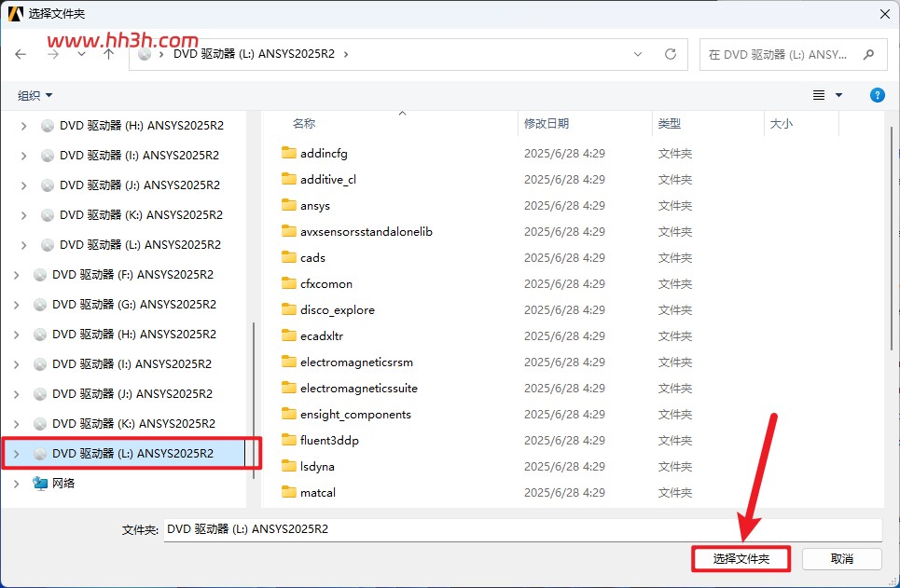
Task: Expand DVD (G:) tree node
Action: pyautogui.click(x=16, y=305)
